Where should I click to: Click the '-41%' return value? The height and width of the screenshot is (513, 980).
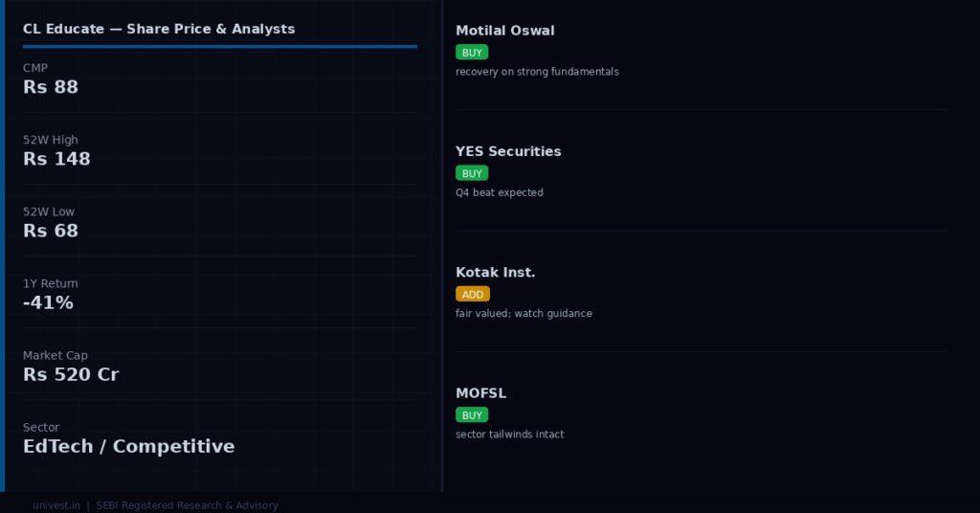point(48,302)
